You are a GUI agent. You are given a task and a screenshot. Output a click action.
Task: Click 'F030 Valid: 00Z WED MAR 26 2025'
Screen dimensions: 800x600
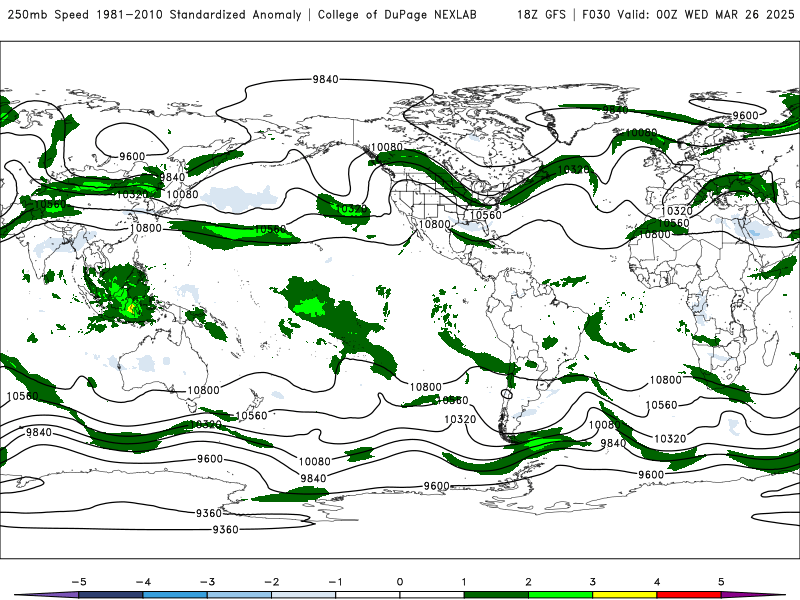point(688,15)
